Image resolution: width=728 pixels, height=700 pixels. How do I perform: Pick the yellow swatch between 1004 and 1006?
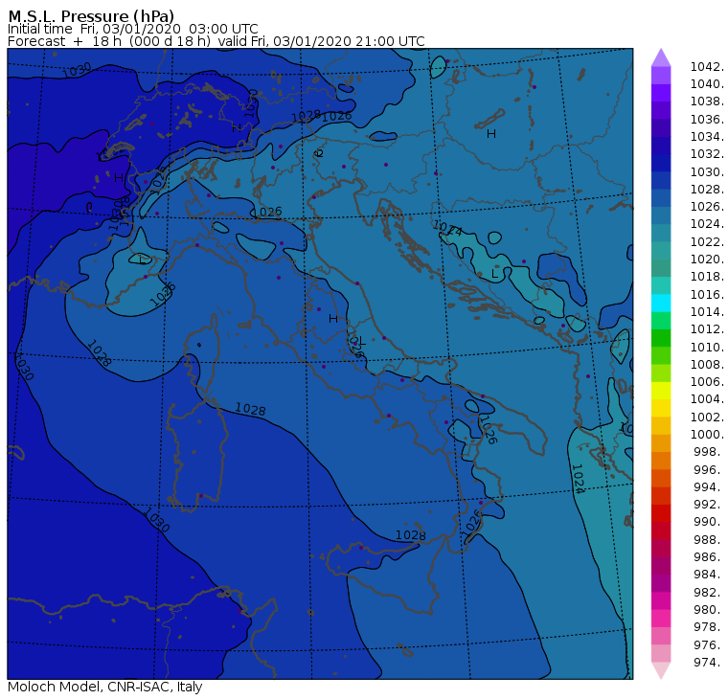tap(661, 391)
